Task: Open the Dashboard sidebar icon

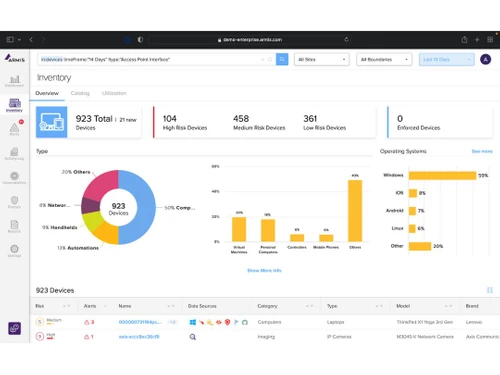Action: (14, 81)
